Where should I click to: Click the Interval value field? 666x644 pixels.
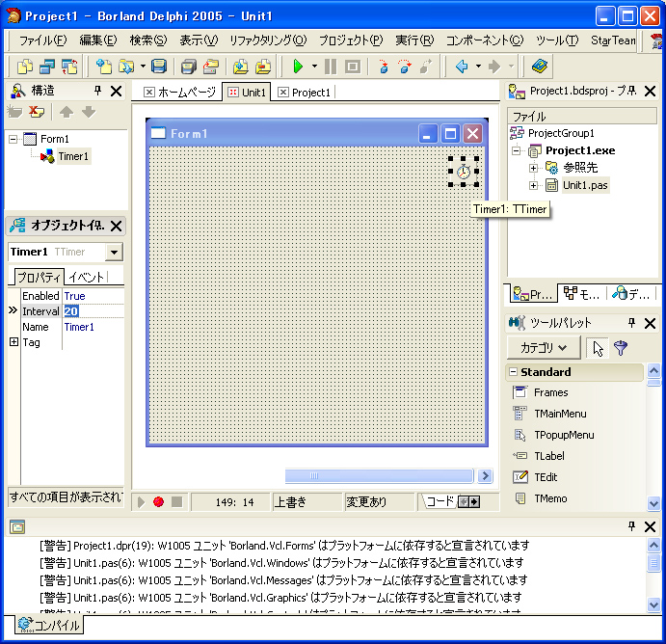(x=93, y=311)
